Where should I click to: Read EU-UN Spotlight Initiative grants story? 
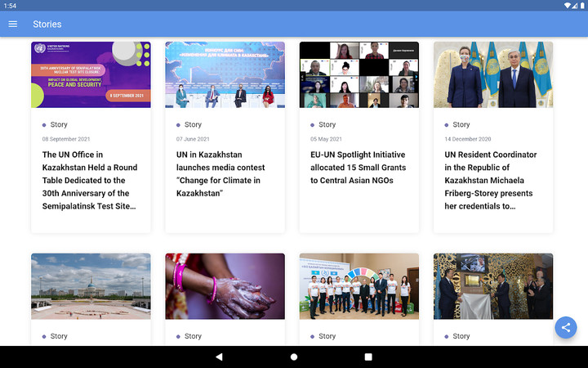[x=359, y=168]
